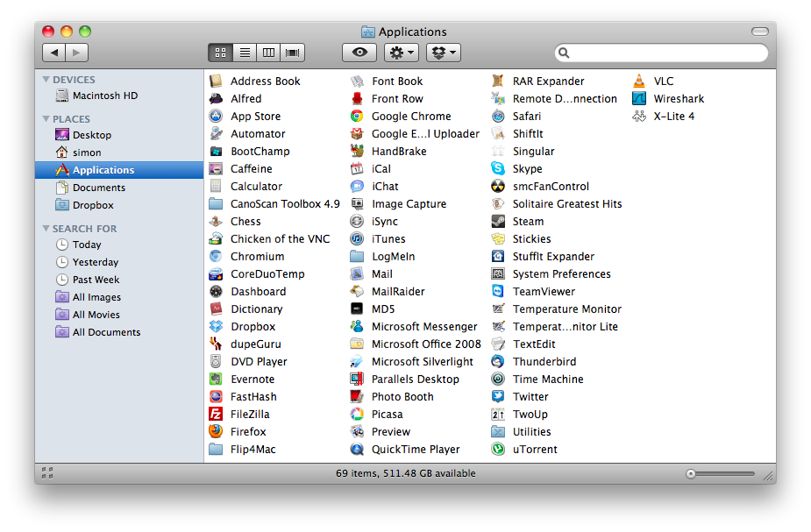
Task: Select the Dropbox app icon in file list
Action: (216, 327)
